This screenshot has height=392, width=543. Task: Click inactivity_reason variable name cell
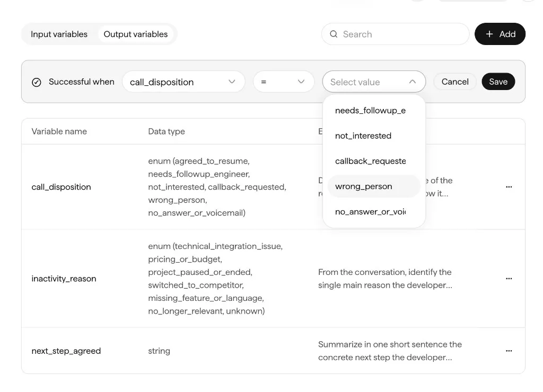[x=64, y=279]
